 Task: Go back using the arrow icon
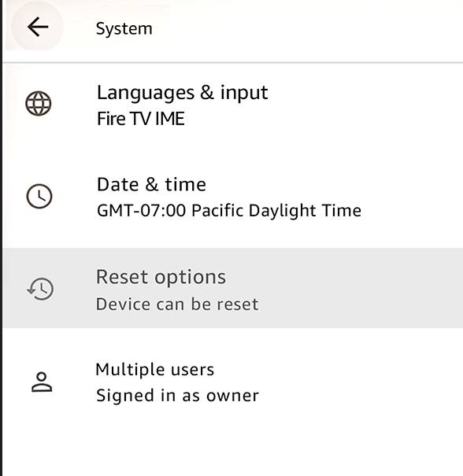[x=38, y=27]
